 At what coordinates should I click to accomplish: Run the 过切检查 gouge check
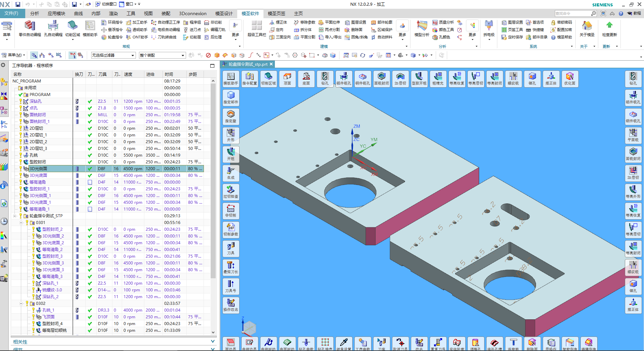[x=231, y=192]
